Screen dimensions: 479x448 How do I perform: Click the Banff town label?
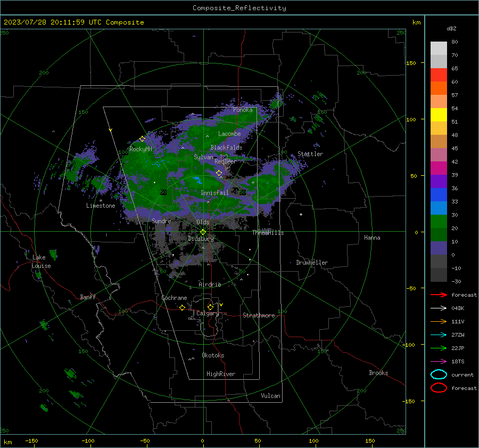88,297
